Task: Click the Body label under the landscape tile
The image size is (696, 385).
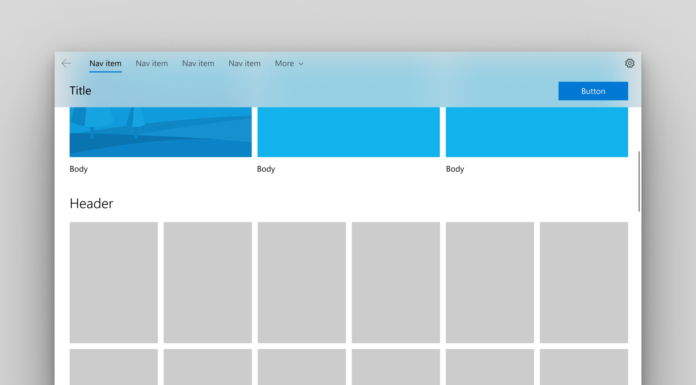Action: 79,169
